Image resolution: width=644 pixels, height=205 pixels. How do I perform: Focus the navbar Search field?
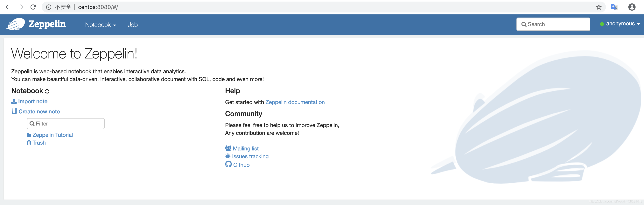click(x=553, y=24)
